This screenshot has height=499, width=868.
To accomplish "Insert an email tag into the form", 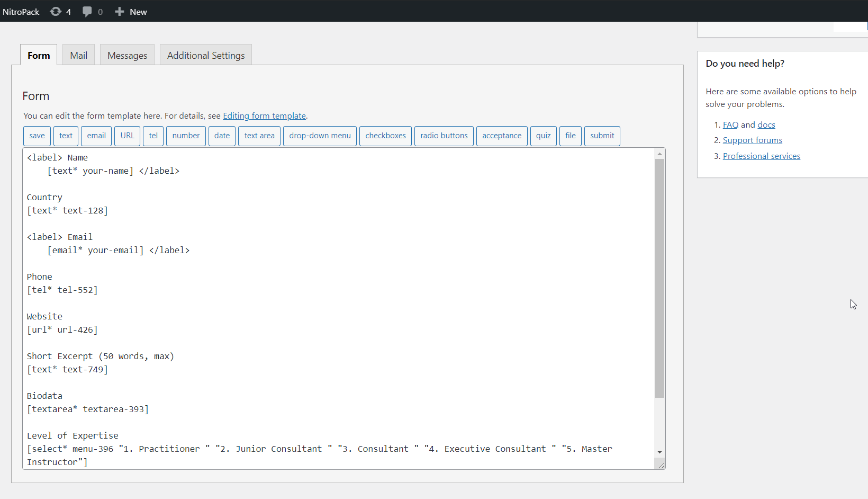I will click(96, 136).
